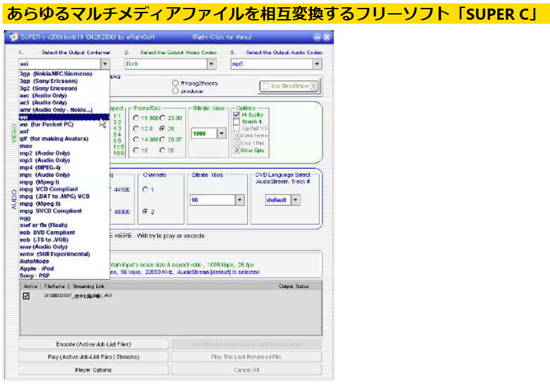The height and width of the screenshot is (392, 550).
Task: Choose wmv (Still Experimental) entry
Action: click(55, 254)
